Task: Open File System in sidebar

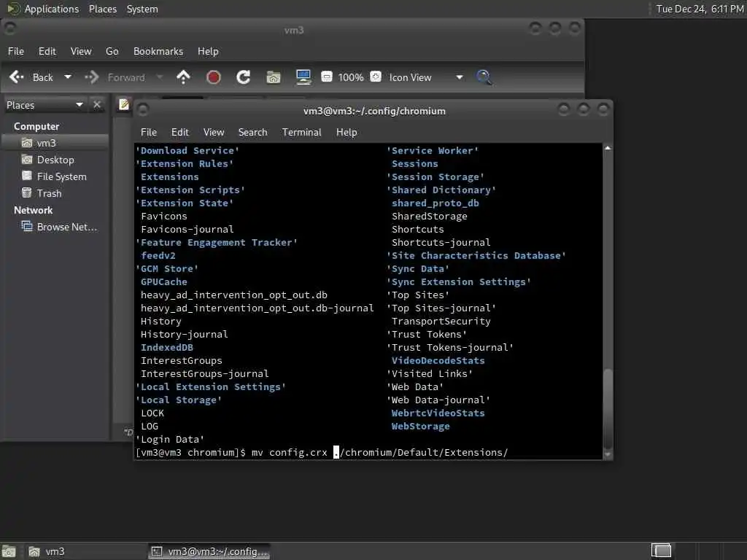Action: pyautogui.click(x=55, y=176)
